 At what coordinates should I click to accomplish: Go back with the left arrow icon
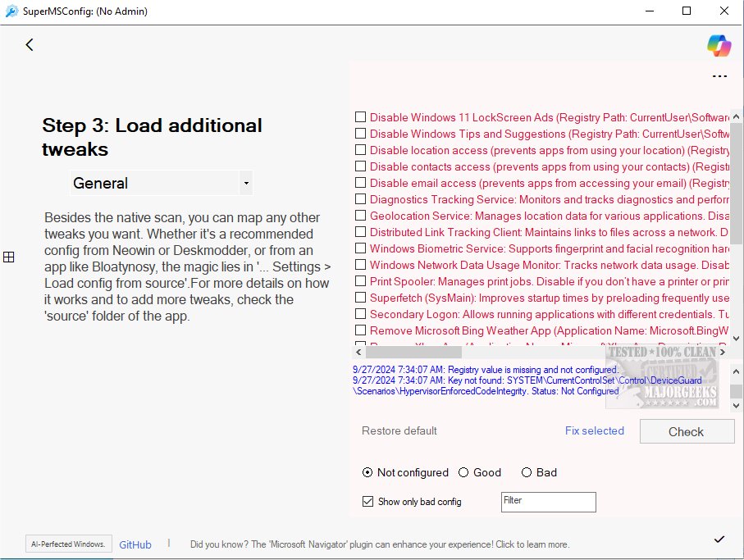tap(30, 45)
